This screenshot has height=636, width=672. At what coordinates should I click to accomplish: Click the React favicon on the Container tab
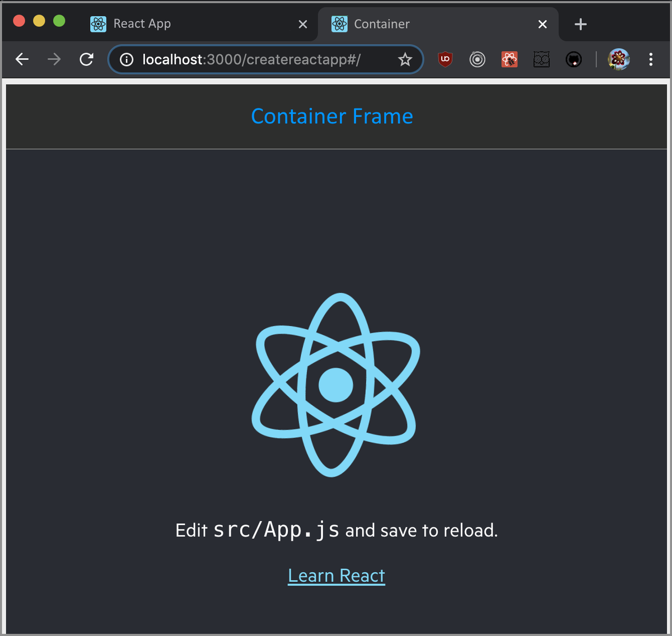[339, 24]
